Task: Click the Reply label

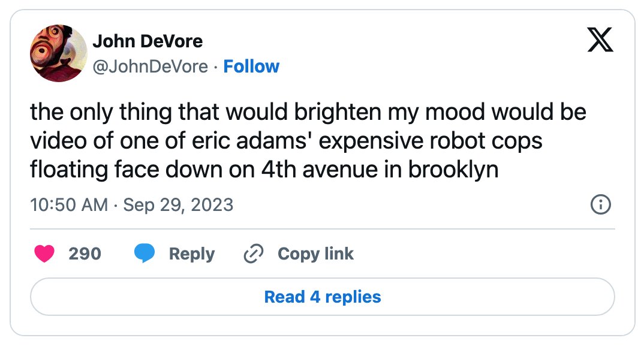Action: [192, 254]
